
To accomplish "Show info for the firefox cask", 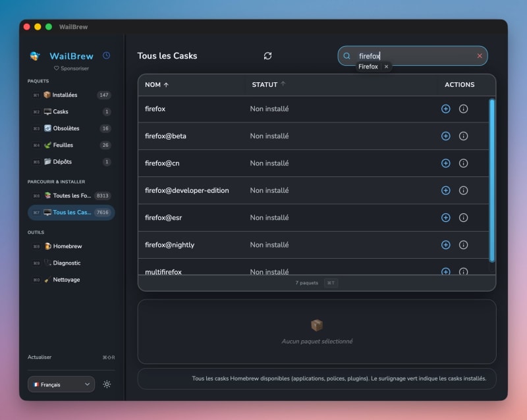I will tap(463, 109).
